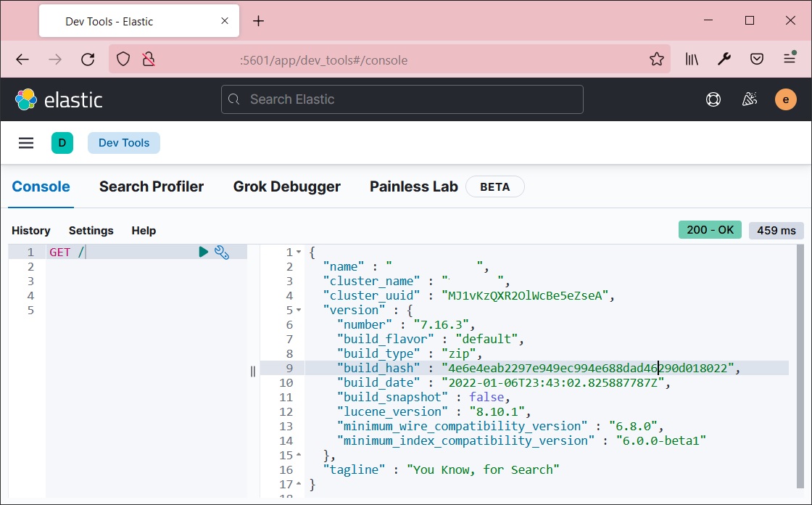Reload the current page

tap(88, 59)
